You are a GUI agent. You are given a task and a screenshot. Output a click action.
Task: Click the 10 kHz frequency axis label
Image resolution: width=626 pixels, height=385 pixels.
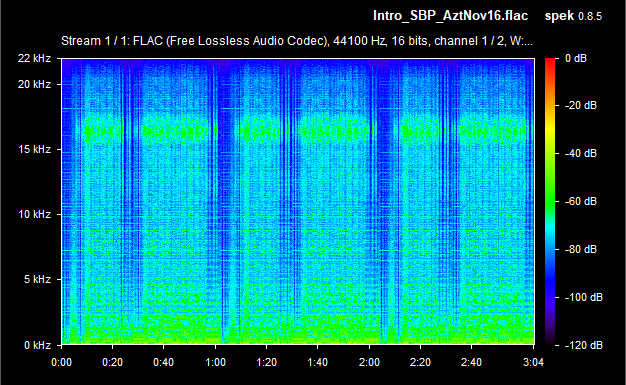click(x=34, y=214)
